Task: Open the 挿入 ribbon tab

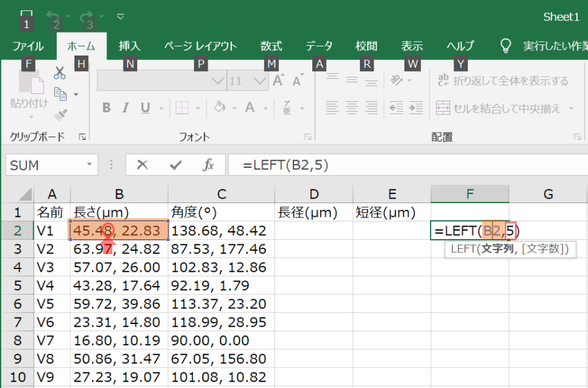Action: 129,46
